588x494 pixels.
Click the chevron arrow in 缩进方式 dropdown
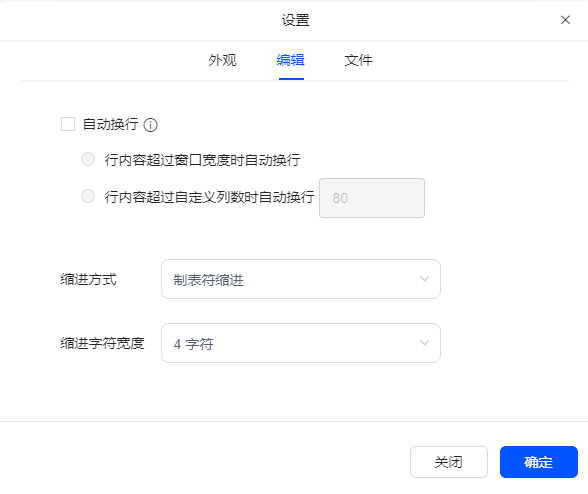(x=424, y=279)
